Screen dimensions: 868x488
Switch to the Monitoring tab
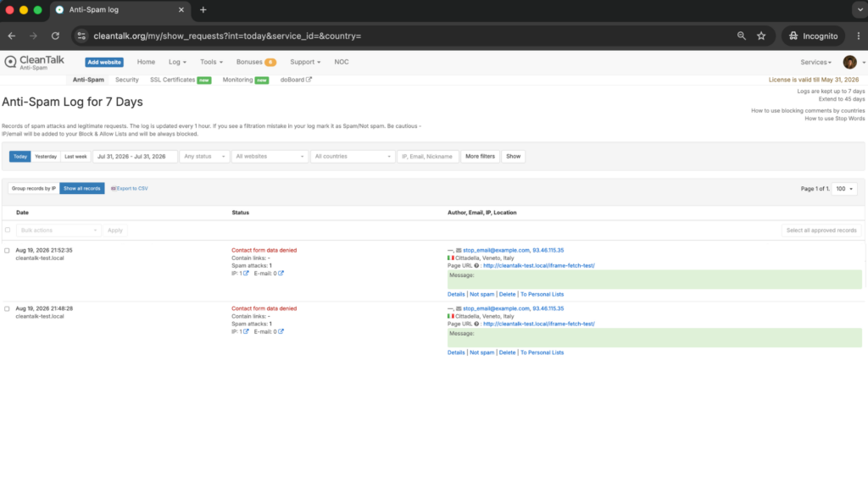[x=245, y=80]
